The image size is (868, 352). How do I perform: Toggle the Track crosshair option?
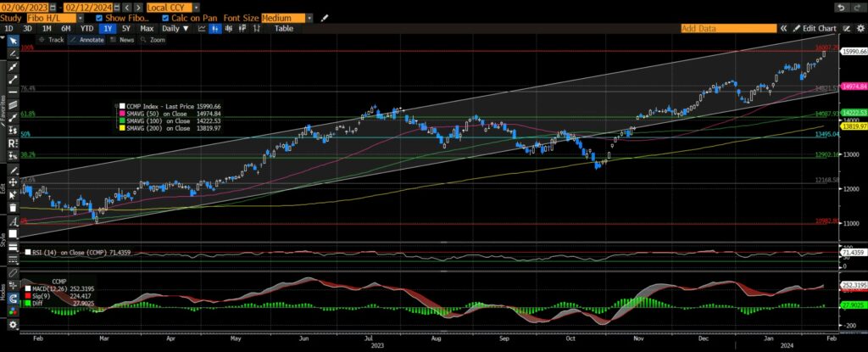(x=52, y=39)
